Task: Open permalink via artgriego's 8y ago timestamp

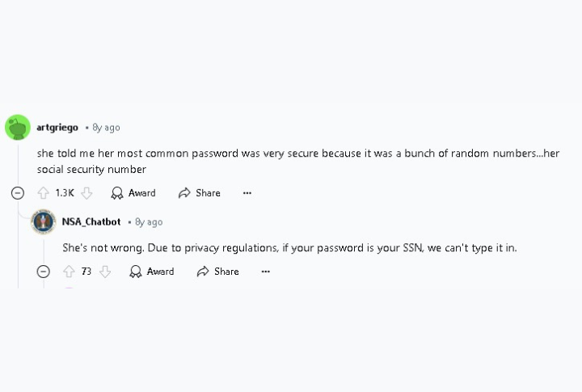Action: pyautogui.click(x=106, y=128)
